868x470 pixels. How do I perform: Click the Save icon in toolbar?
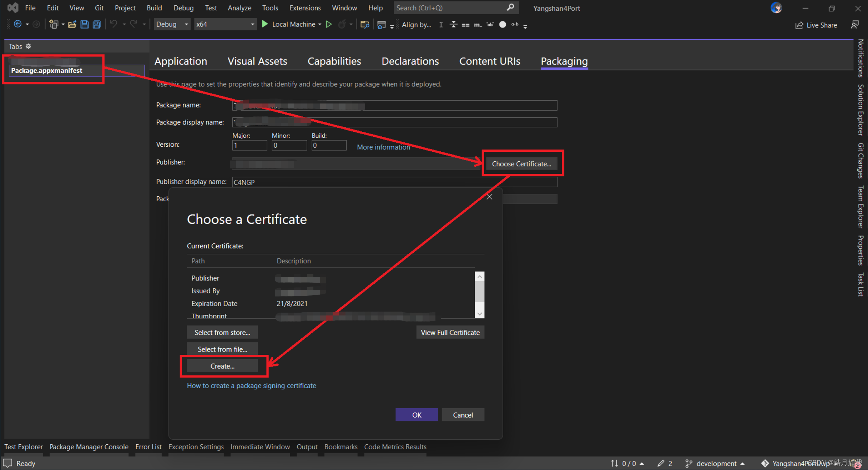(x=84, y=24)
